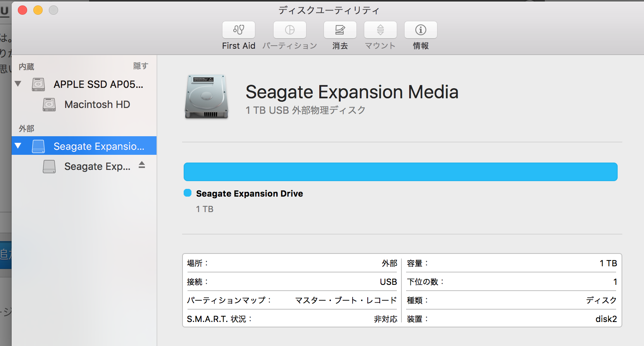Click the 外部 section header
644x346 pixels.
pyautogui.click(x=26, y=128)
